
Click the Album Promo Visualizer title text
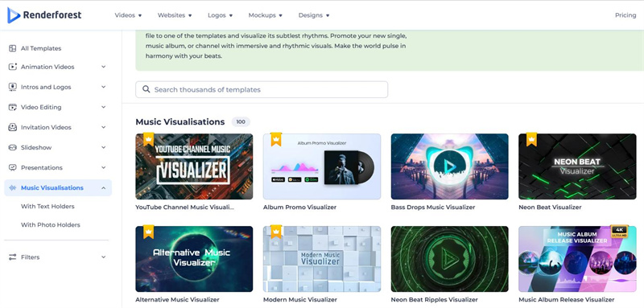coord(299,207)
